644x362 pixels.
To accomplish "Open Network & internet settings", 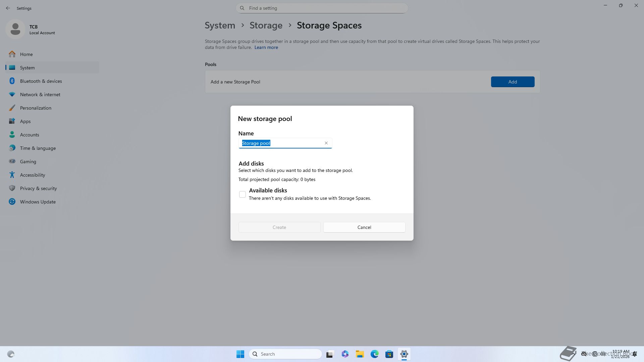I will coord(40,95).
